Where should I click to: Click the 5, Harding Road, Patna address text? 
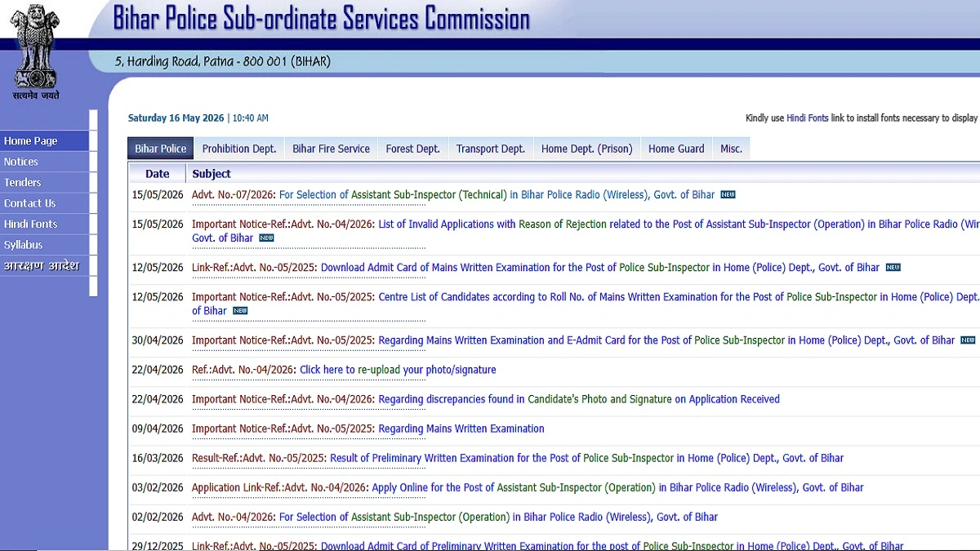(x=222, y=61)
